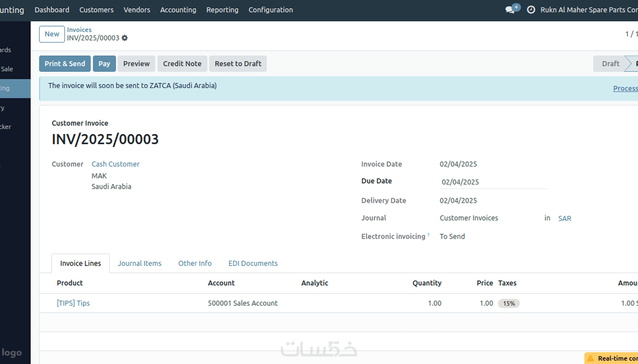Create a Credit Note

[x=182, y=64]
